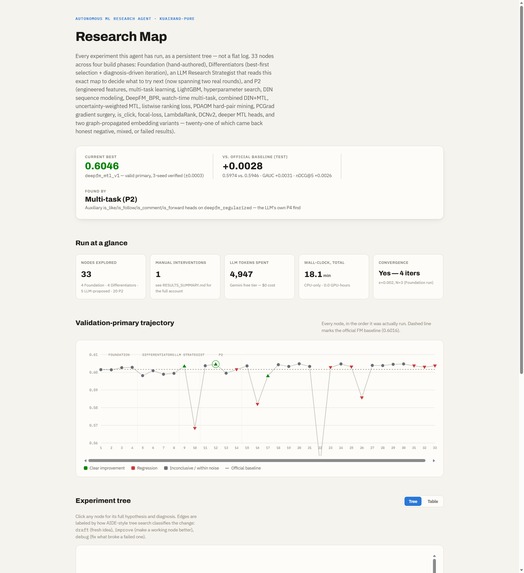Click the green Clear improvement legend swatch
524x573 pixels.
(x=86, y=468)
